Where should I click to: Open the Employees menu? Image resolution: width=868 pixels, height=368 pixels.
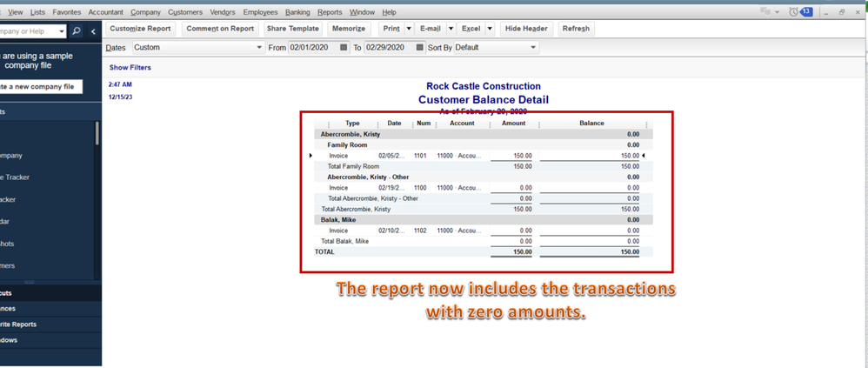pyautogui.click(x=260, y=12)
